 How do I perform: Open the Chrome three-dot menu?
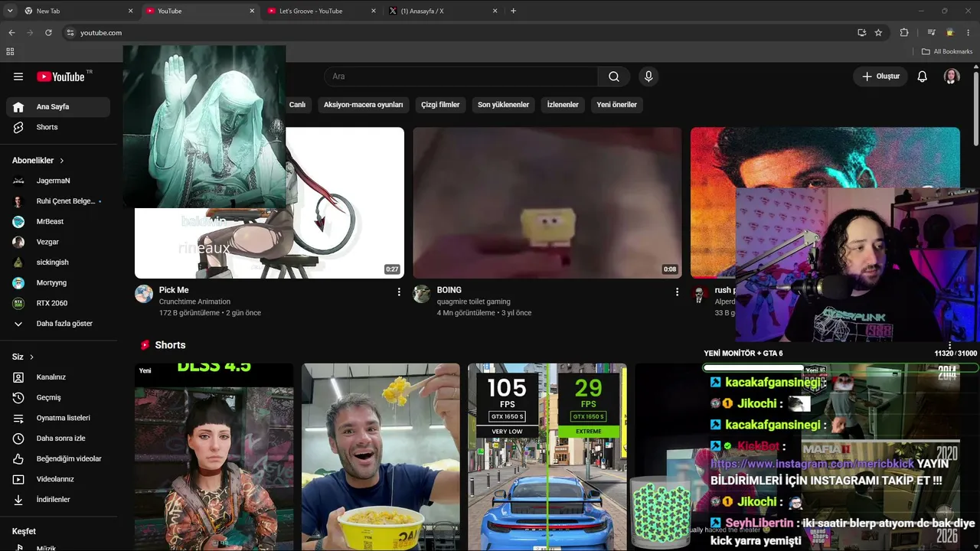[969, 33]
